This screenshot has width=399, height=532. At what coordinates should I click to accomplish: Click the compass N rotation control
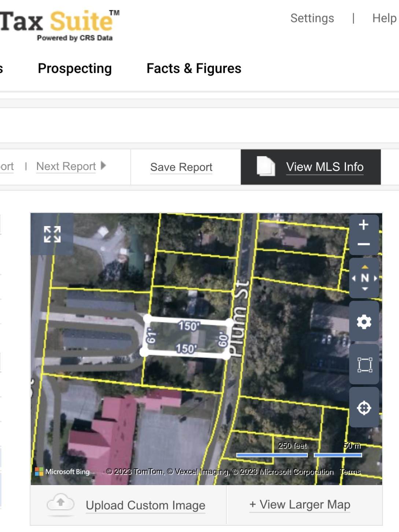coord(365,278)
